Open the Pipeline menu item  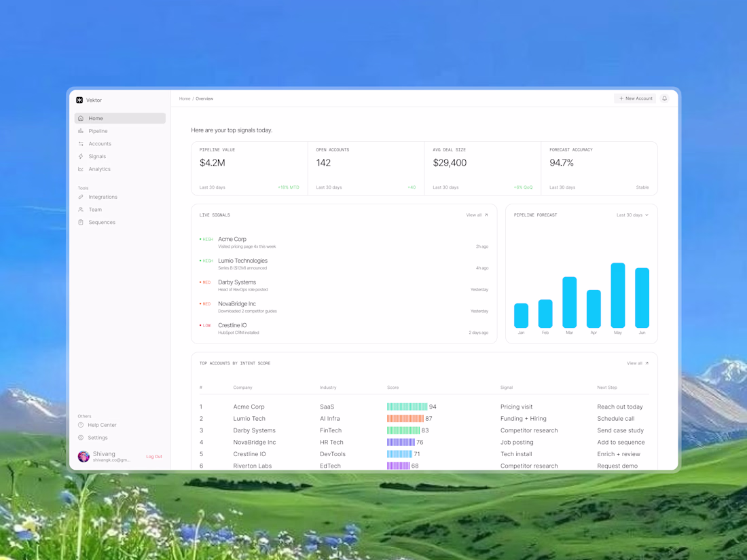click(x=120, y=131)
